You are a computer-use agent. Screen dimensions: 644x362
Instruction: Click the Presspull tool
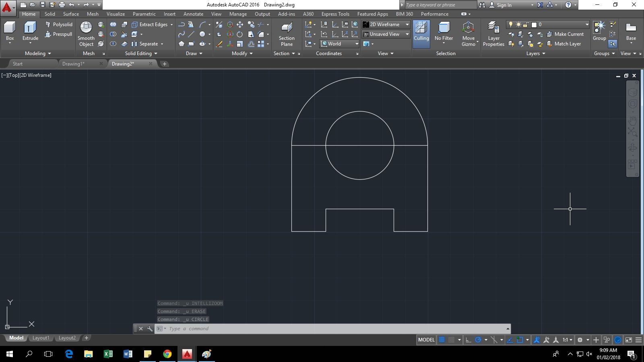point(59,34)
